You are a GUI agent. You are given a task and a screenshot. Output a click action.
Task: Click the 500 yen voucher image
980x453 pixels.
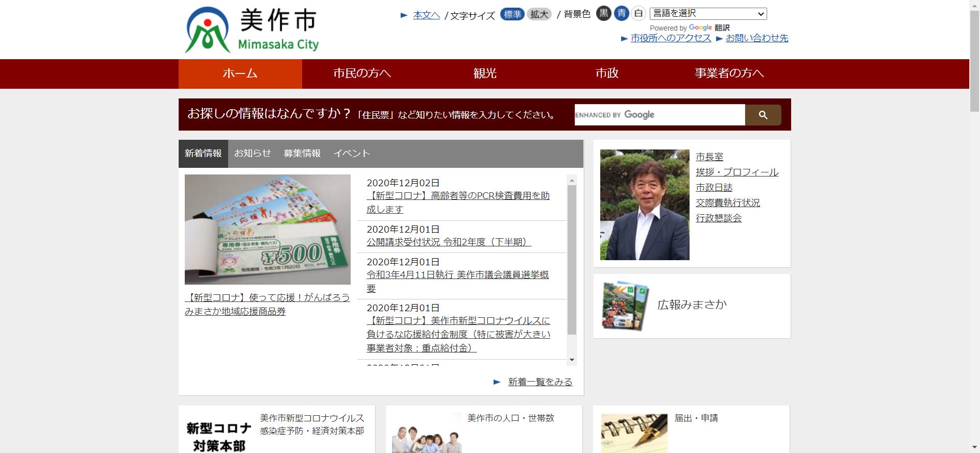click(x=267, y=230)
